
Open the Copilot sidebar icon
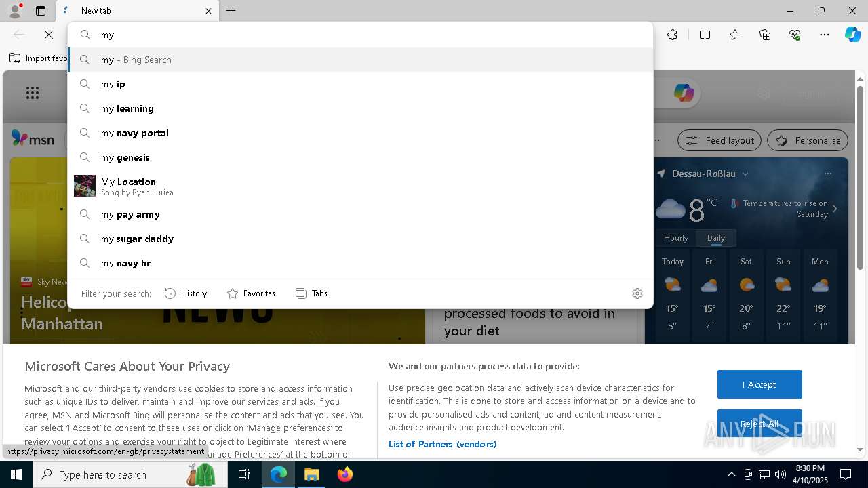coord(852,35)
